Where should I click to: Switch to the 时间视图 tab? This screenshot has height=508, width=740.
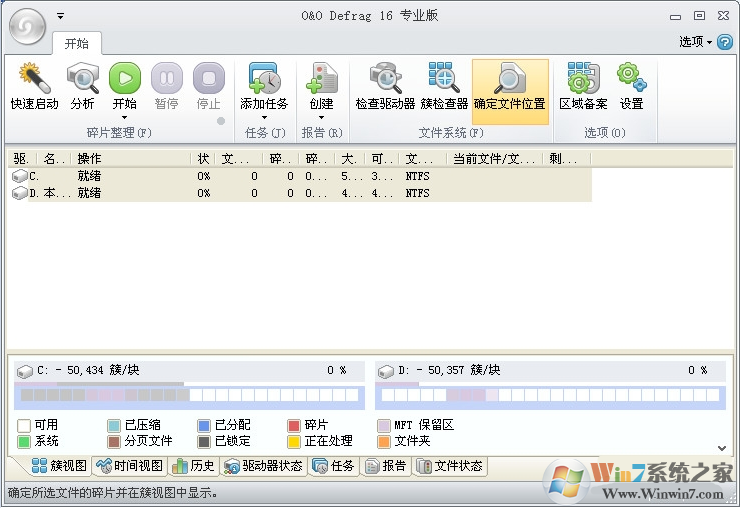[x=129, y=466]
